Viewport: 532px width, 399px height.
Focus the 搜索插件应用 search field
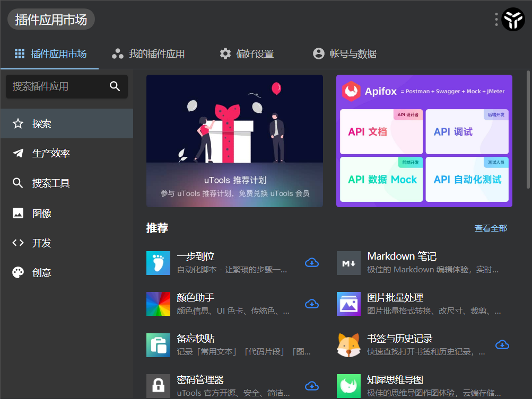(66, 86)
